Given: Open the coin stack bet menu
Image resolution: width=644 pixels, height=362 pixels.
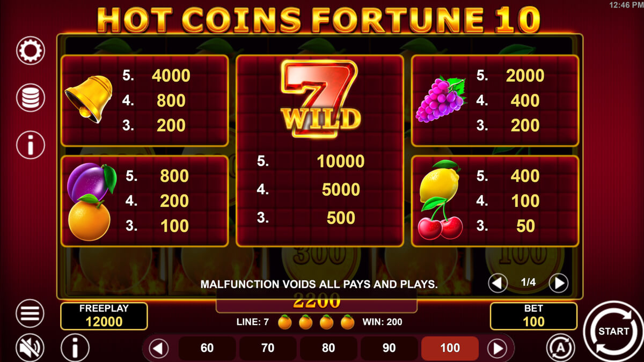Looking at the screenshot, I should tap(31, 98).
